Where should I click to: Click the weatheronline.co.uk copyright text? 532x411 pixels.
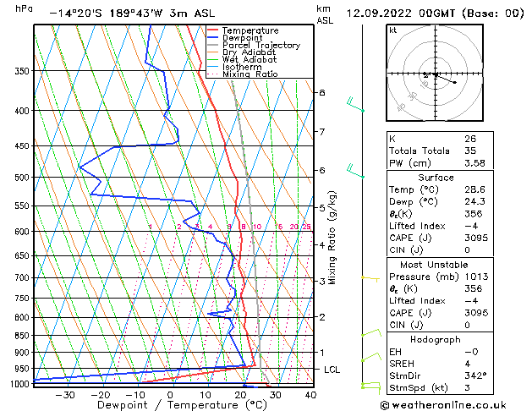click(443, 405)
